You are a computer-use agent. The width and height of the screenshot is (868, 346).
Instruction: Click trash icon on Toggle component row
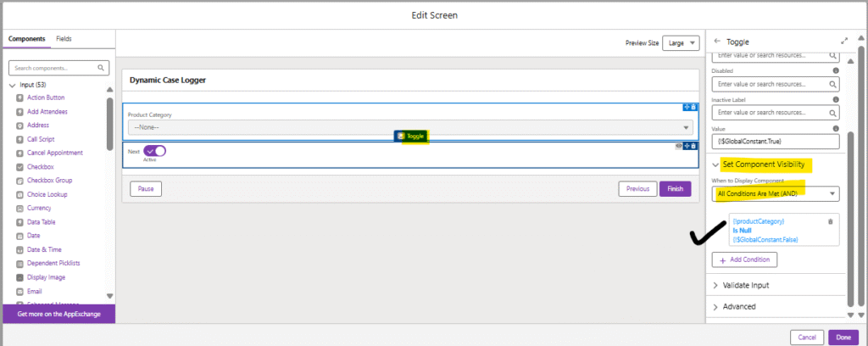pos(694,146)
